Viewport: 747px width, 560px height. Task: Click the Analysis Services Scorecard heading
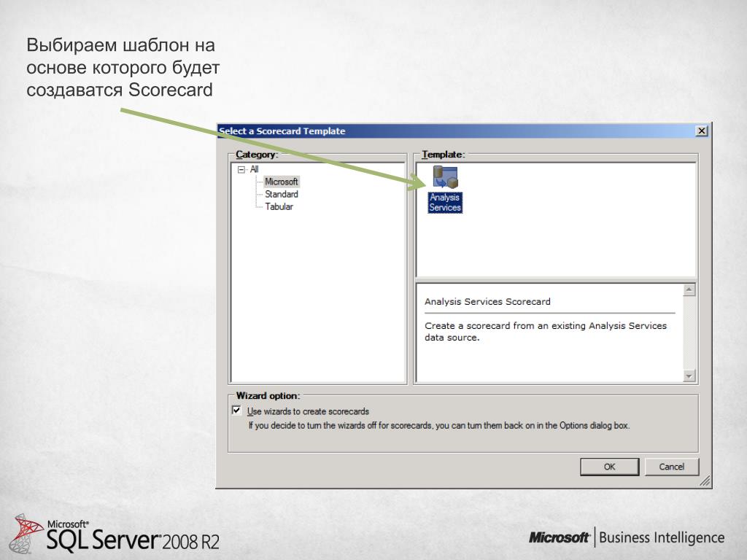[487, 301]
